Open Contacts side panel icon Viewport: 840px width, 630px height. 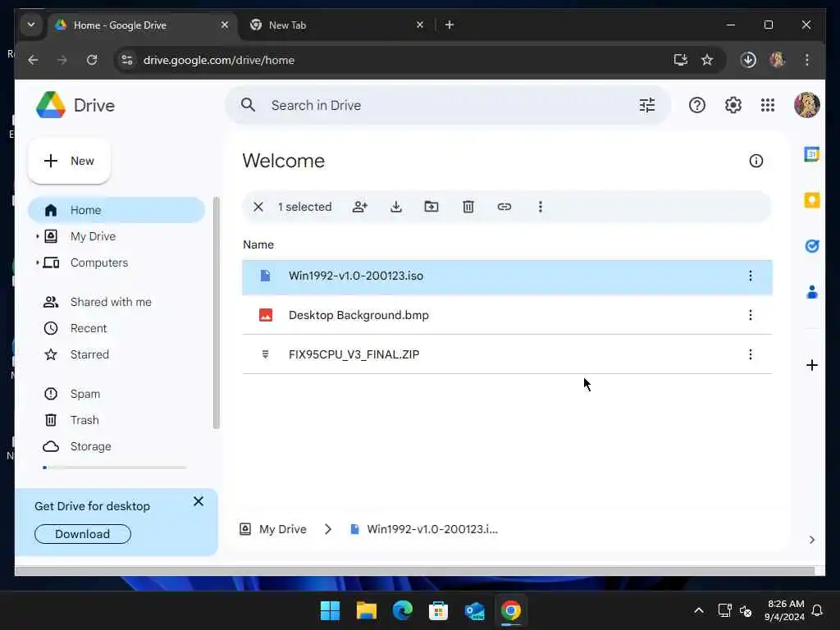coord(811,292)
